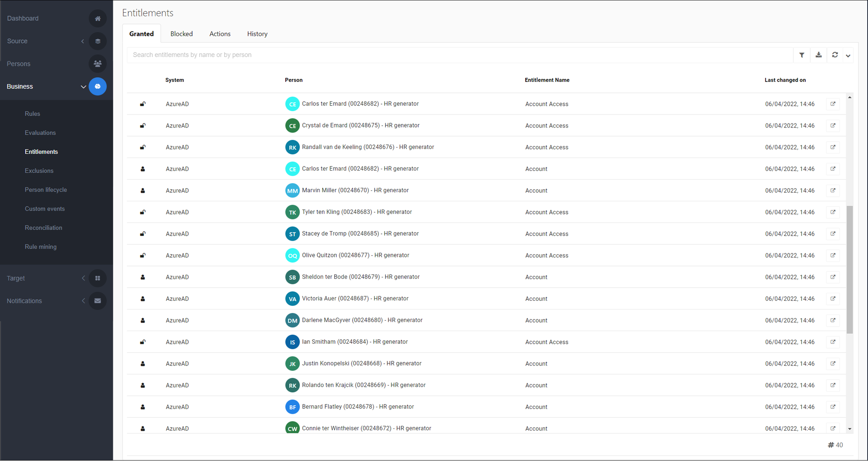Expand the Target sidebar section
The image size is (868, 461).
pyautogui.click(x=83, y=278)
